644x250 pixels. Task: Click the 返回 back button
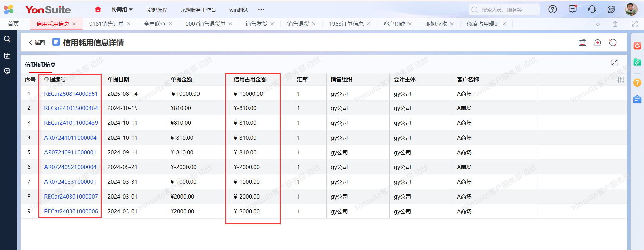(x=37, y=43)
